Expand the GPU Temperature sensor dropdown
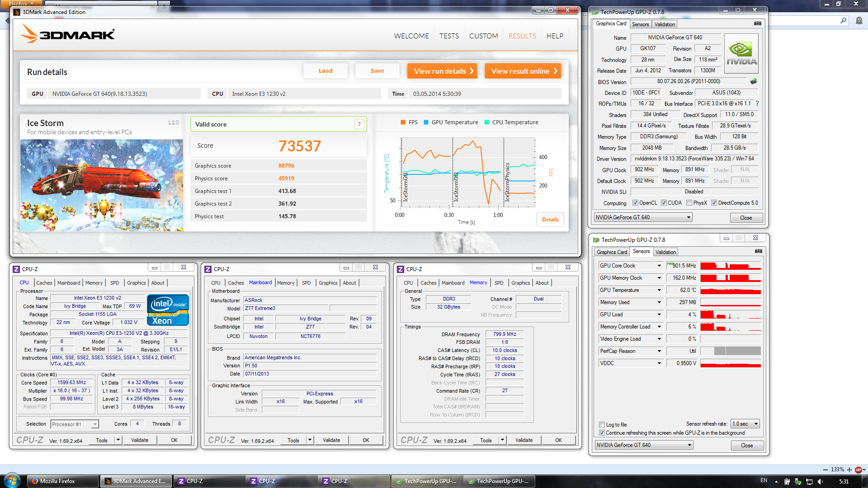Viewport: 868px width, 488px height. point(659,290)
